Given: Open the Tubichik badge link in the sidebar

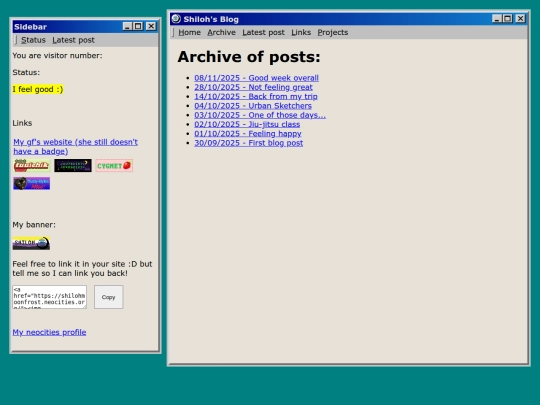Looking at the screenshot, I should 32,166.
